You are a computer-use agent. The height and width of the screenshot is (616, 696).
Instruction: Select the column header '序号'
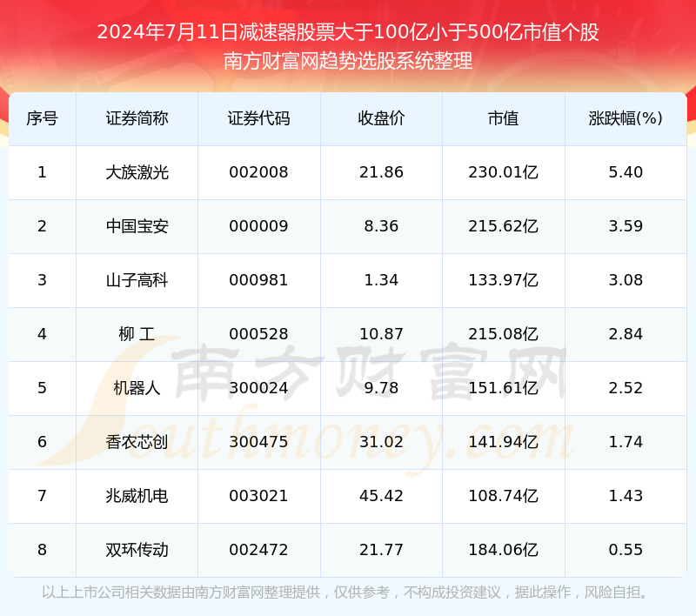[42, 118]
